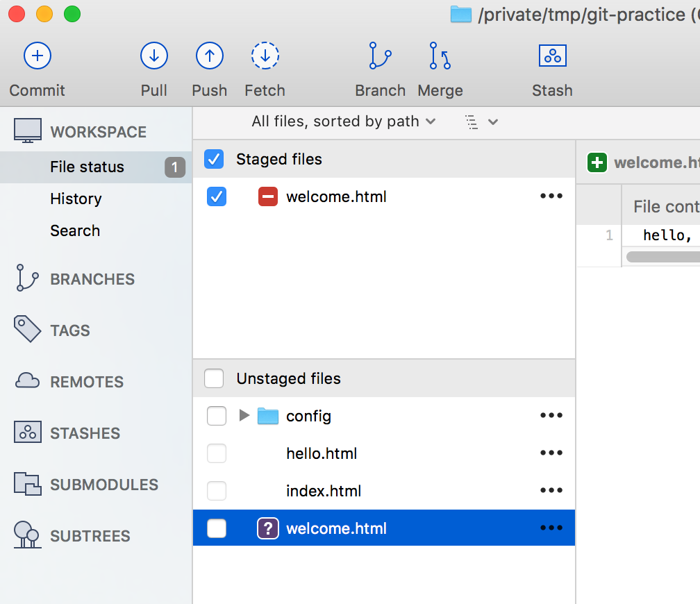Open the Search view

pos(74,230)
